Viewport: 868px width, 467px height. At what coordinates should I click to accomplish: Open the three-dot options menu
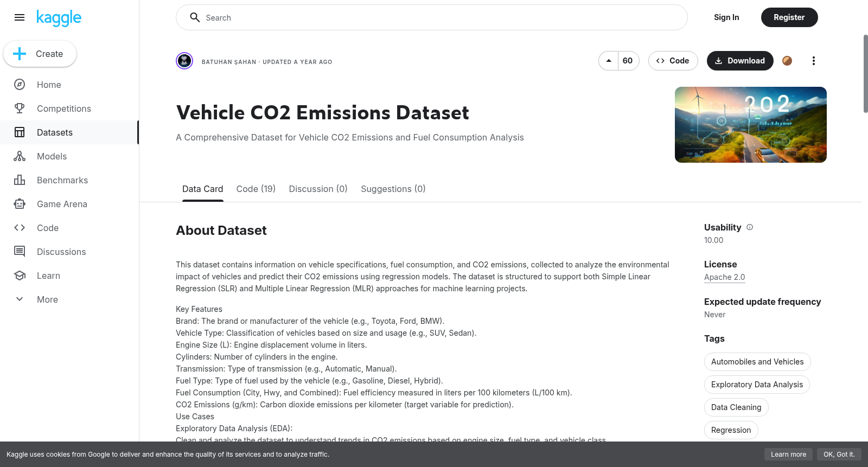click(x=813, y=61)
